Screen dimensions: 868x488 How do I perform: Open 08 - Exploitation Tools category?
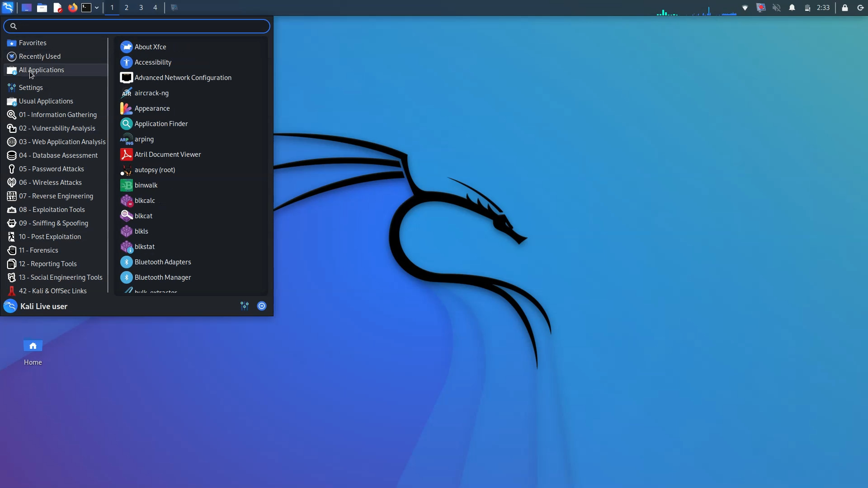pyautogui.click(x=56, y=210)
